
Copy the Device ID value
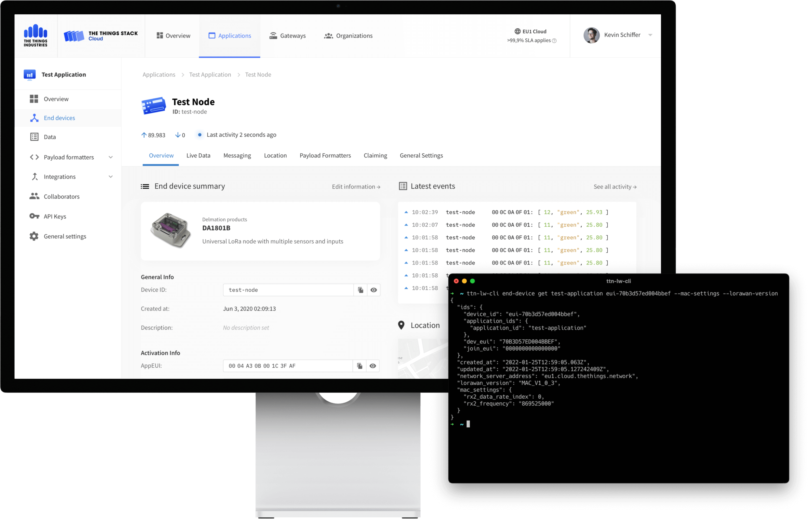coord(361,290)
